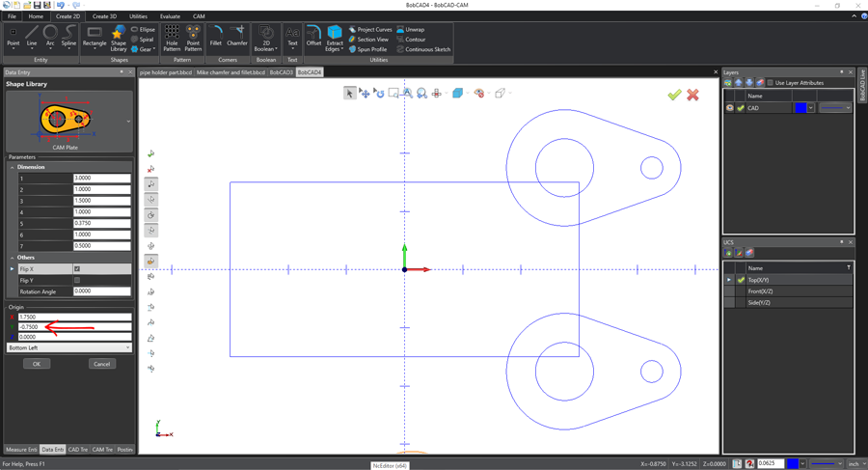Select the Rectangle shape tool

(x=95, y=38)
